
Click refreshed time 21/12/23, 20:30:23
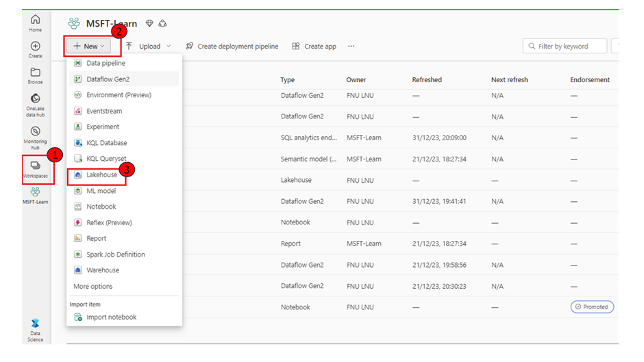pos(439,286)
